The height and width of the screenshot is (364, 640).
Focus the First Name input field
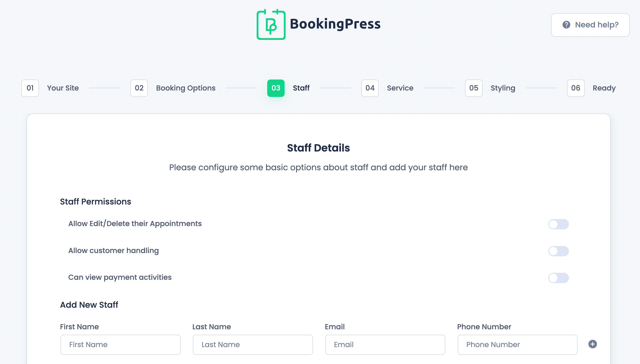point(120,345)
